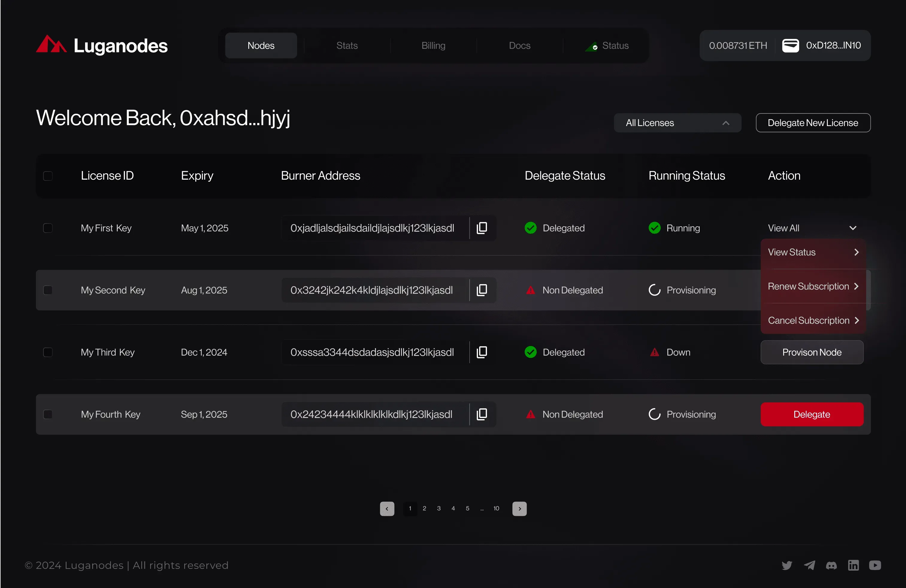Select the My Third Key checkbox

[48, 352]
